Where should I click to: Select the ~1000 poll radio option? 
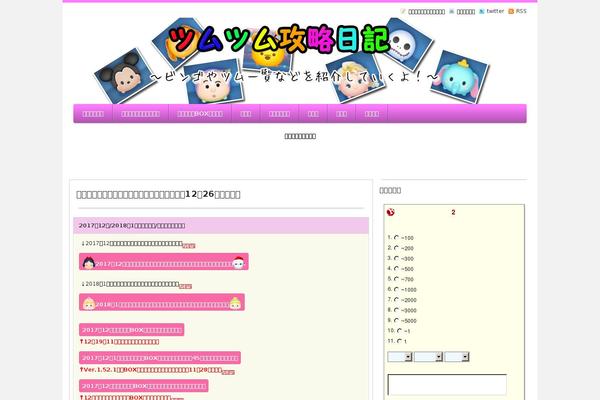[396, 289]
